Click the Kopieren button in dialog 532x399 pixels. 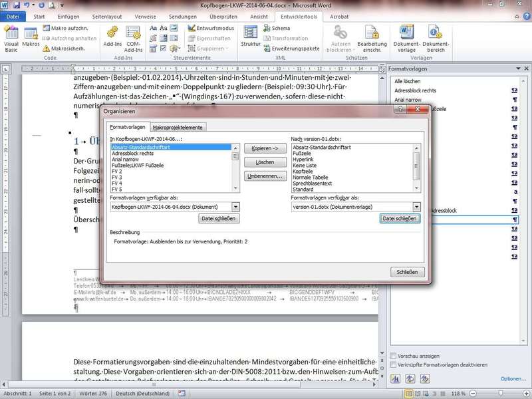[265, 148]
